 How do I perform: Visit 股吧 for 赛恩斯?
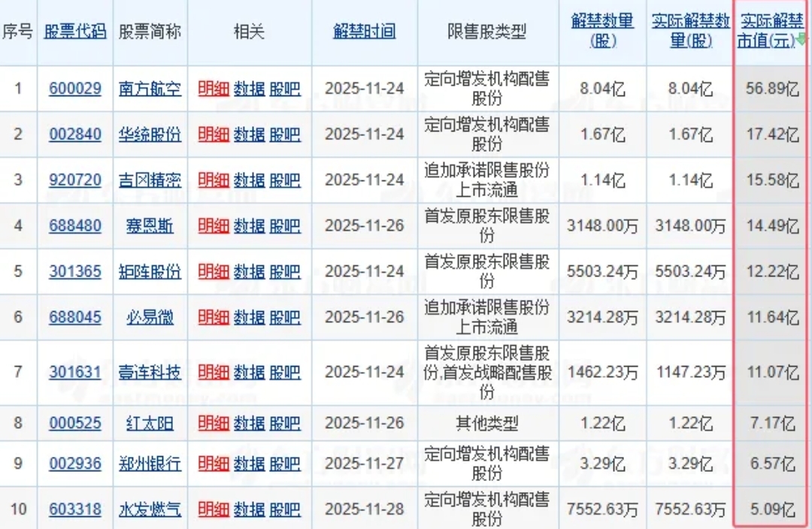285,225
